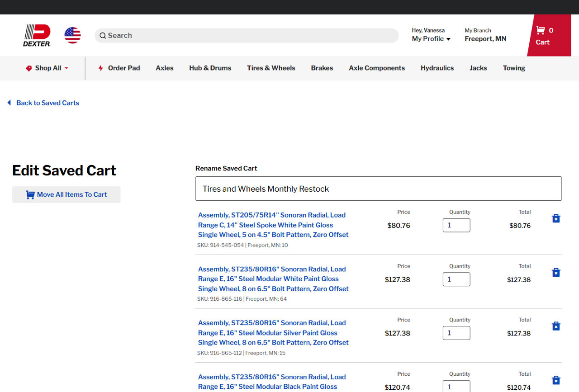Click the back arrow beside Saved Carts
Screen dimensions: 579x392
[x=9, y=103]
